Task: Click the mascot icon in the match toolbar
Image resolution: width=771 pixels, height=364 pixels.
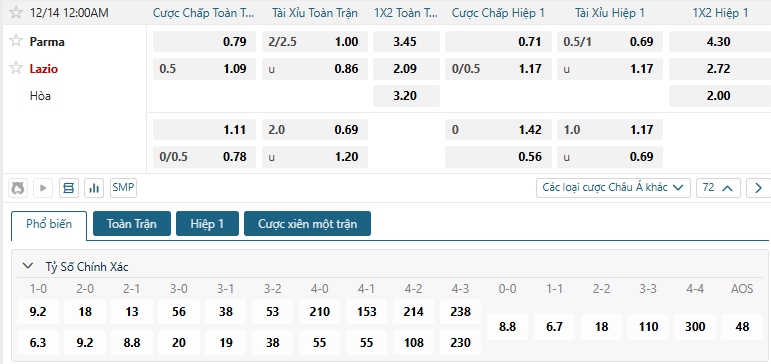Action: tap(18, 188)
